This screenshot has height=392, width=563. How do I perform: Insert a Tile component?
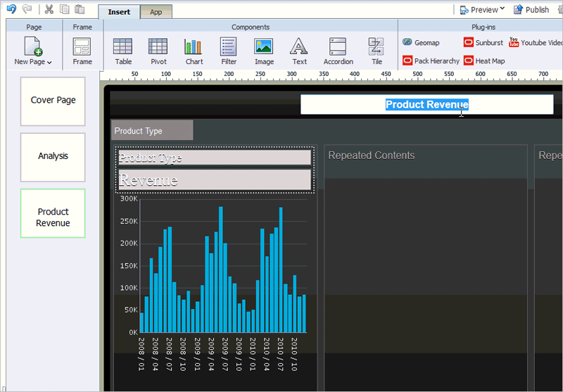tap(377, 51)
